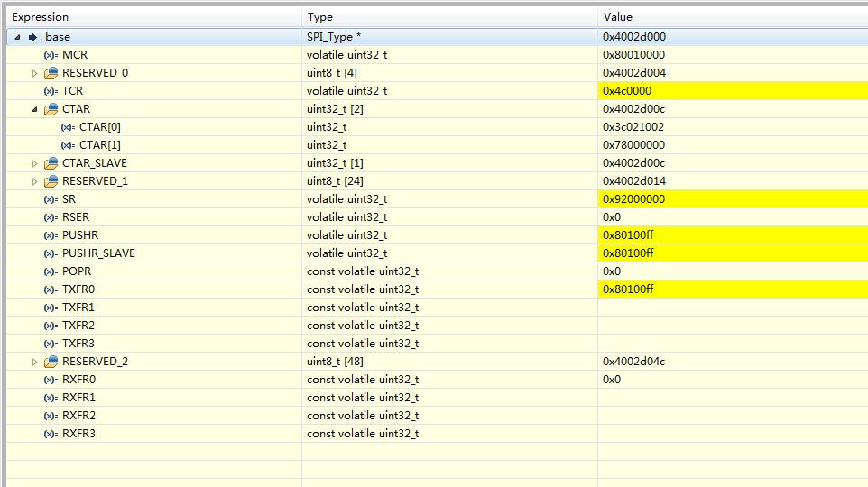Image resolution: width=868 pixels, height=487 pixels.
Task: Click the RESERVED_2 array folder icon
Action: coord(51,362)
